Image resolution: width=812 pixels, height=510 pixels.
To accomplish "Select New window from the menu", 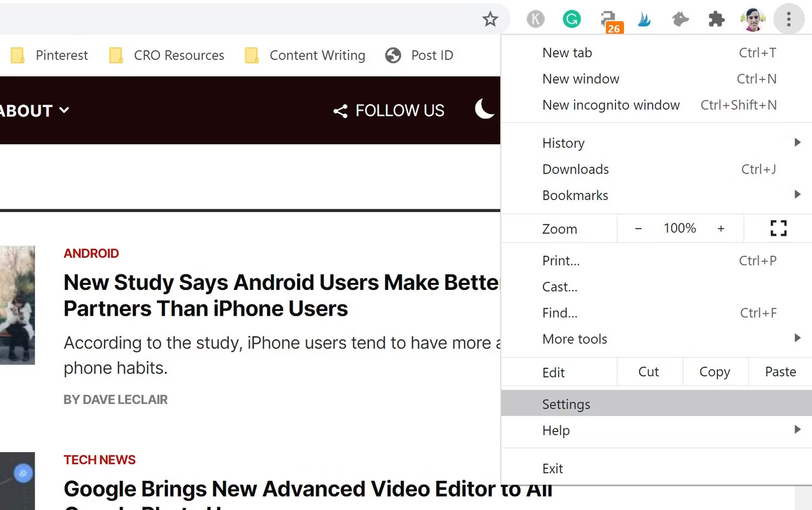I will [657, 79].
